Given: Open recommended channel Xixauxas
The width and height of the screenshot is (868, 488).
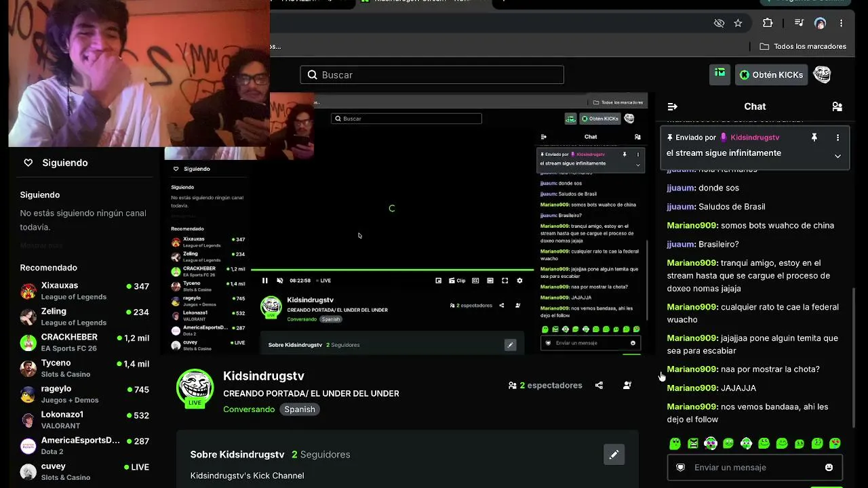Looking at the screenshot, I should (85, 291).
